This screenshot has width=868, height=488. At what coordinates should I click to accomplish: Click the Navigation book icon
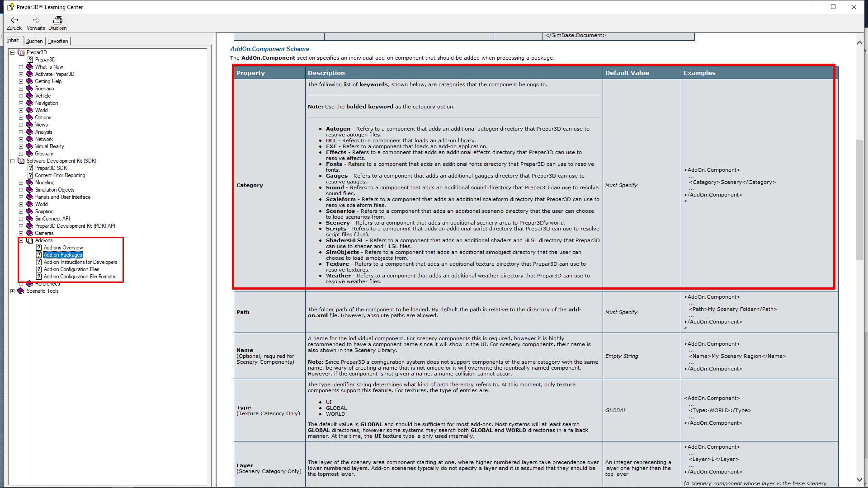coord(29,103)
